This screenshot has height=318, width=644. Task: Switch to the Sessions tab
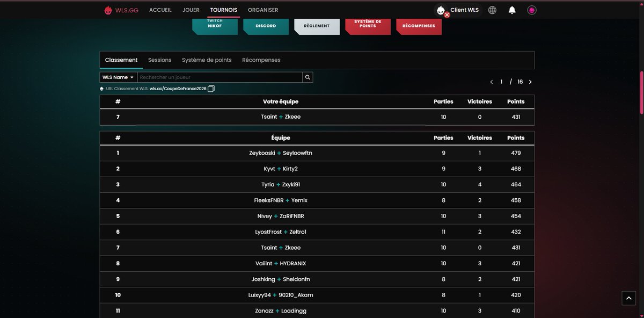tap(160, 60)
